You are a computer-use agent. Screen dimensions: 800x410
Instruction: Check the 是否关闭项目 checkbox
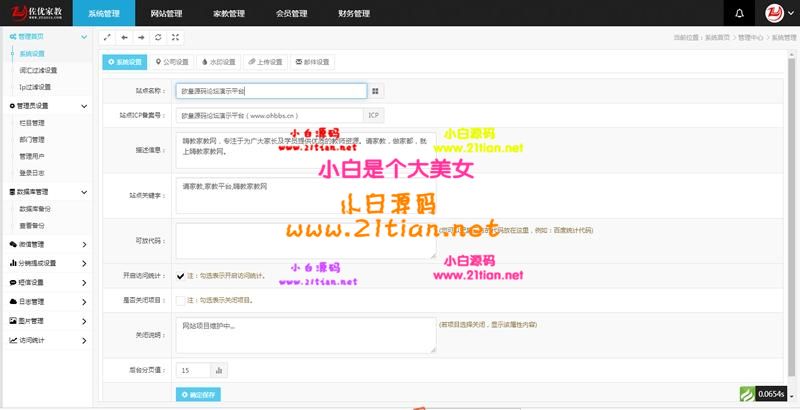(180, 299)
